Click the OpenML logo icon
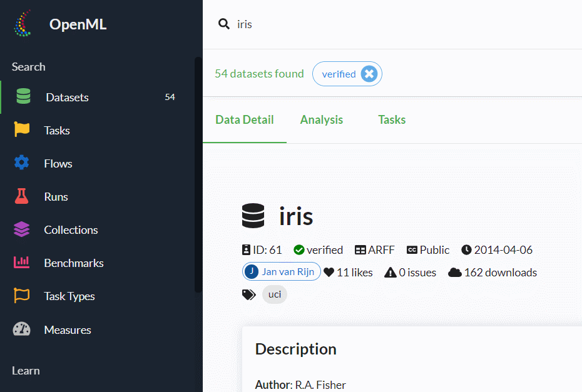This screenshot has height=392, width=582. 23,24
